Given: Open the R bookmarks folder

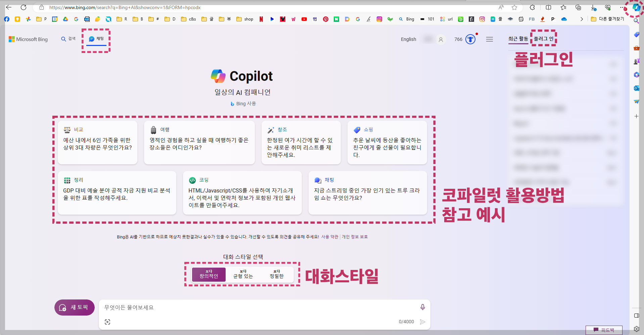Looking at the screenshot, I should [x=122, y=19].
